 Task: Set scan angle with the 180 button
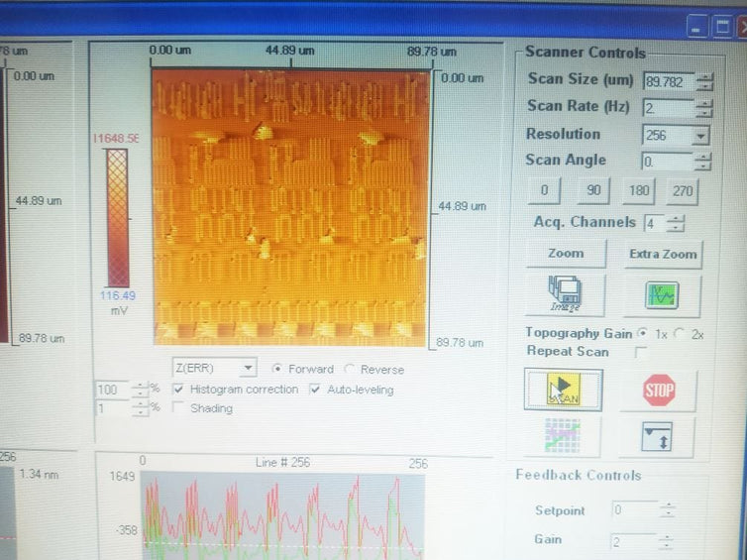click(x=638, y=191)
